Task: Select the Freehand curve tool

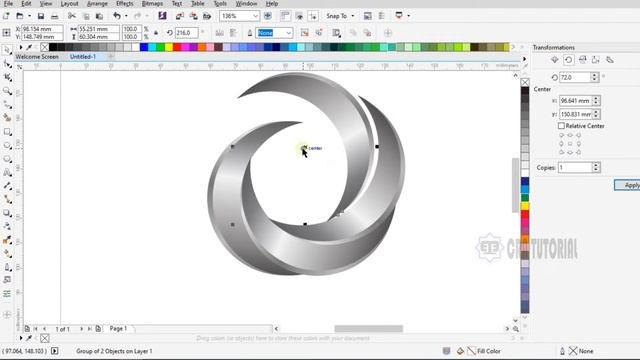Action: click(7, 104)
